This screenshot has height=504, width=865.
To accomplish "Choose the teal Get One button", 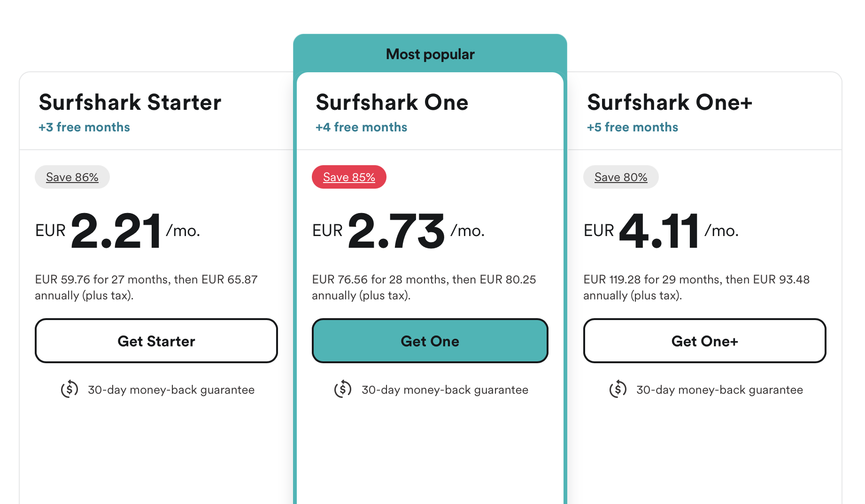I will coord(430,341).
